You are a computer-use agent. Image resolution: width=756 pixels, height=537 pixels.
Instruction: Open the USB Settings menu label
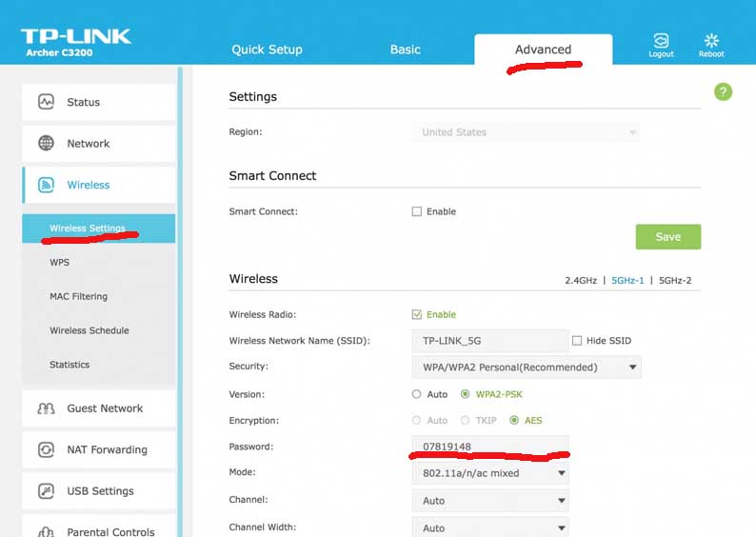100,491
